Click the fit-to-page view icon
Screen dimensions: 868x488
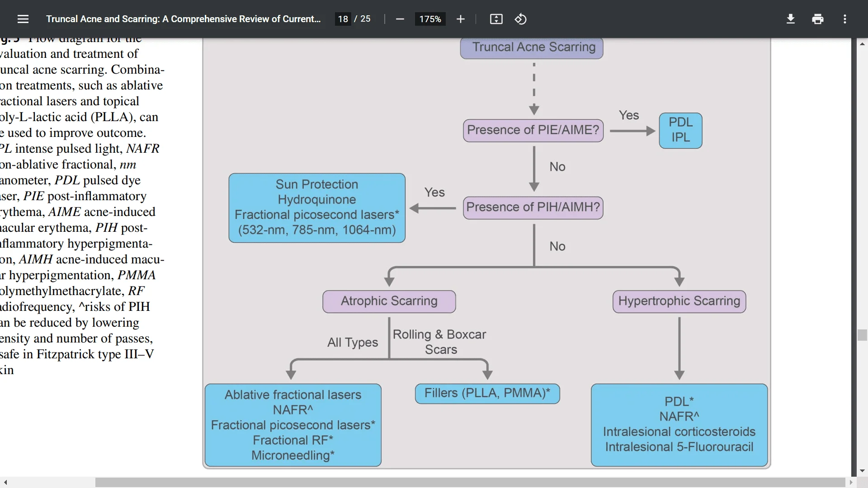coord(496,19)
